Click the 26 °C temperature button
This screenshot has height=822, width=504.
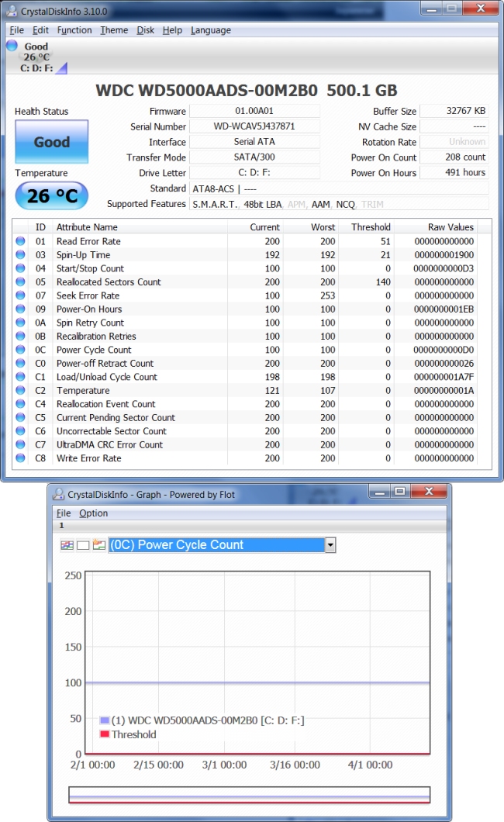[x=51, y=196]
